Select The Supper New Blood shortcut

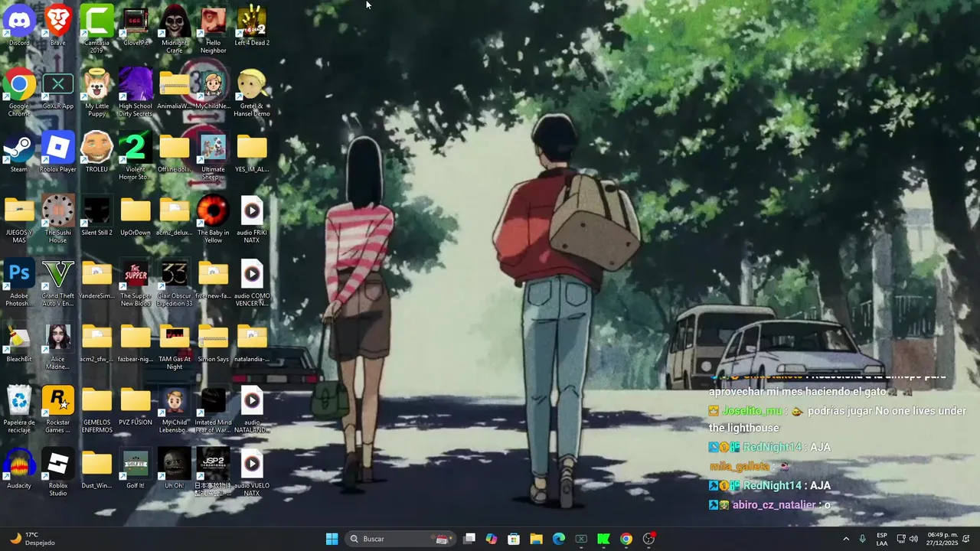(136, 282)
